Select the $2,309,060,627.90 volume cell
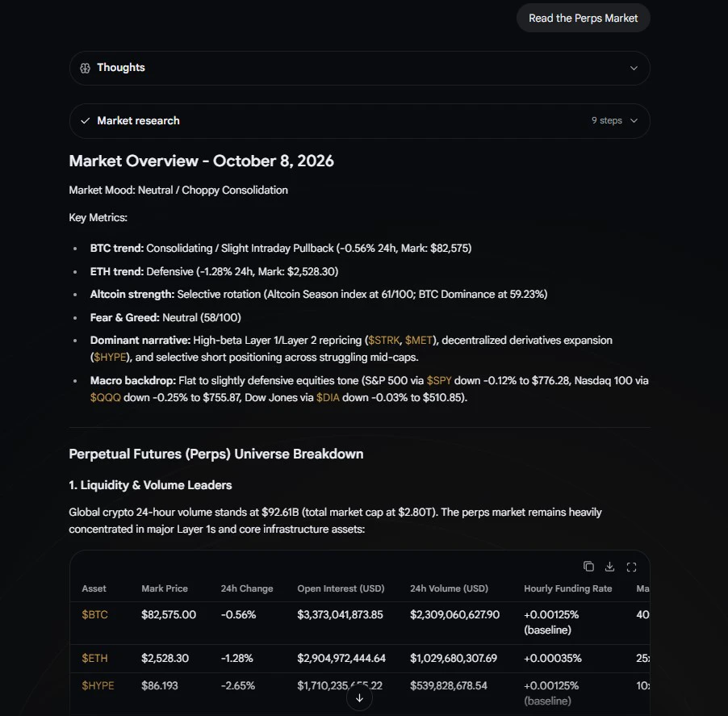The image size is (728, 716). click(455, 615)
